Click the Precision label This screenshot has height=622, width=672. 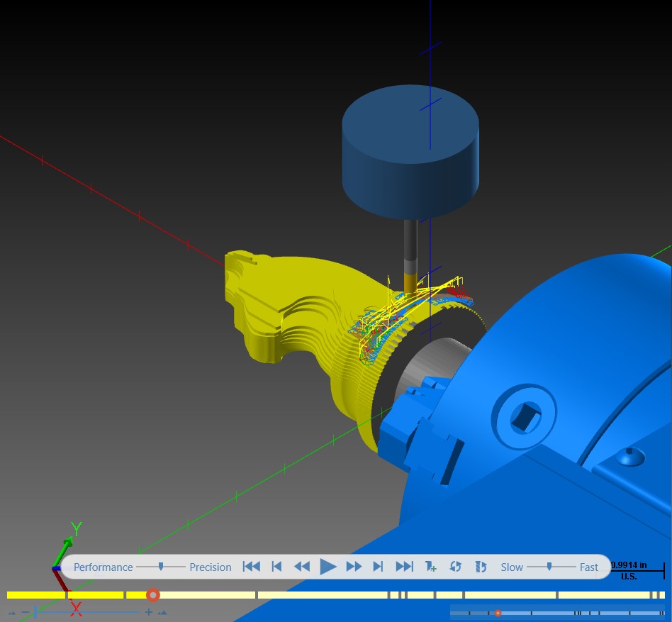coord(211,567)
